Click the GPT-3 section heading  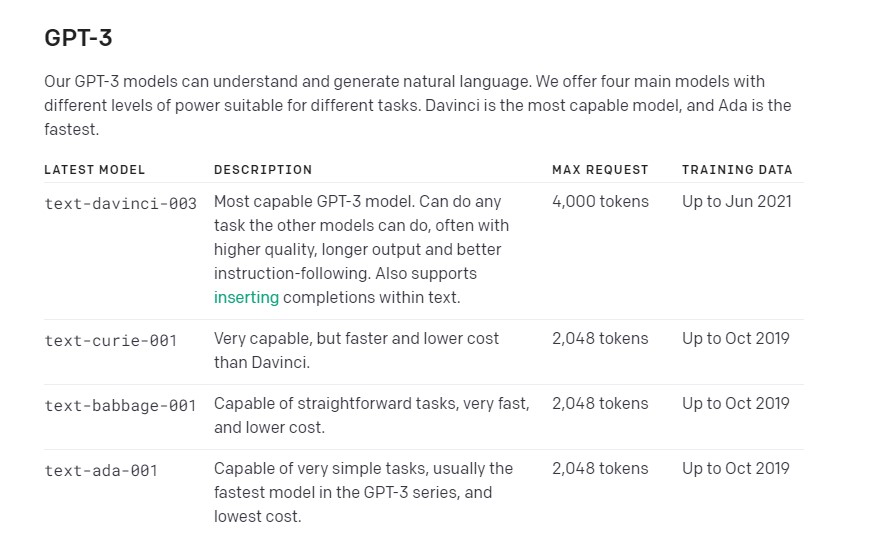79,38
